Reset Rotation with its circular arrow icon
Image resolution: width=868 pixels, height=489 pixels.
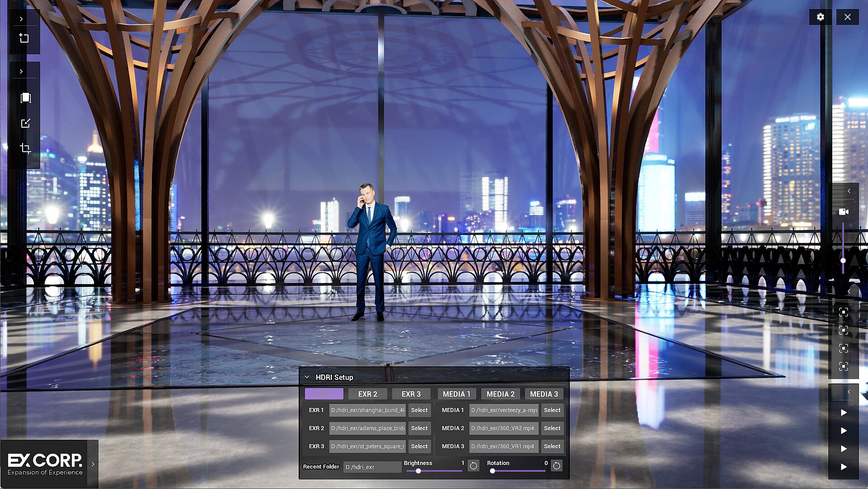556,466
